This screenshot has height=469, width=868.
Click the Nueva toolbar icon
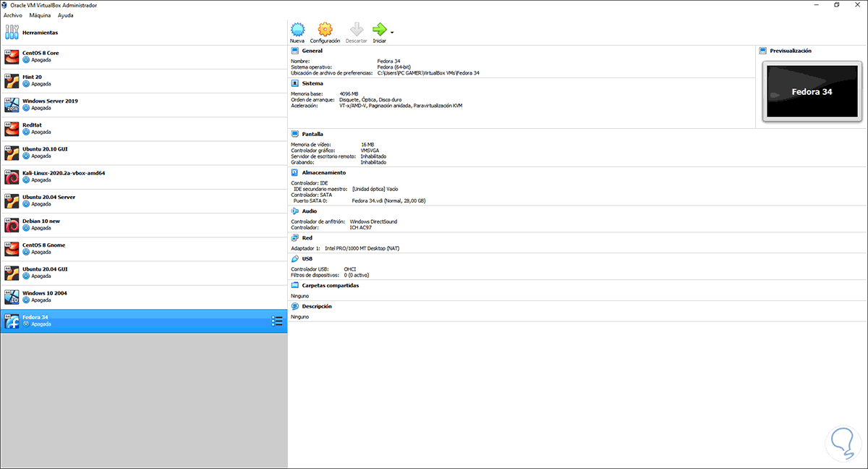(x=297, y=30)
